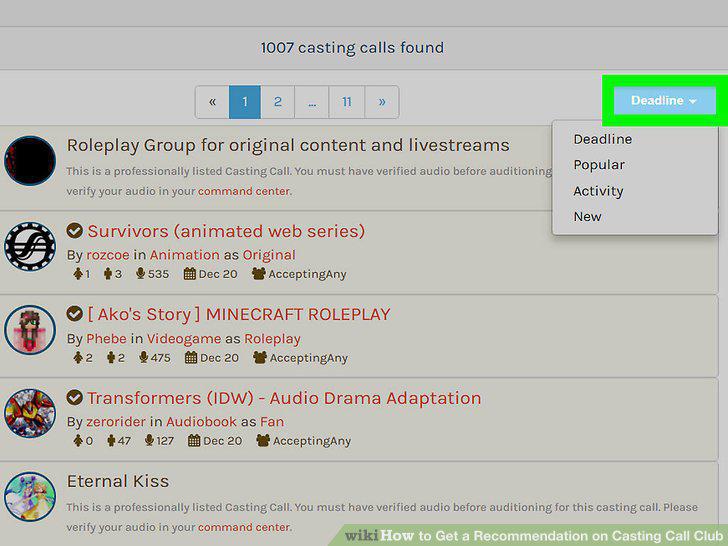Screen dimensions: 728x546
Task: Visit rozcoe's profile link
Action: tap(108, 255)
